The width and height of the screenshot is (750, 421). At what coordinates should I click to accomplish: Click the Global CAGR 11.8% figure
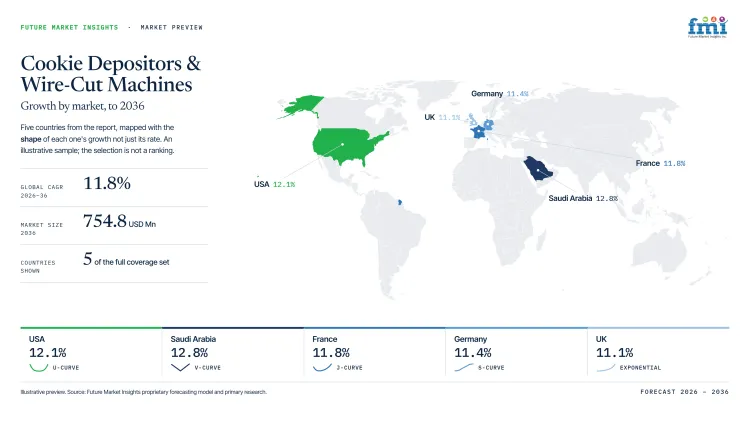tap(107, 183)
